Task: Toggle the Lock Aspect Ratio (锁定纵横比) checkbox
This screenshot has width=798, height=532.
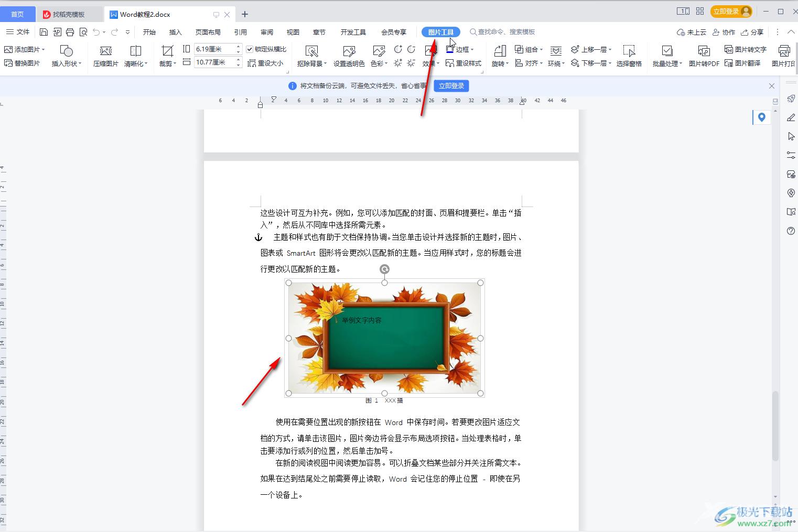Action: (250, 49)
